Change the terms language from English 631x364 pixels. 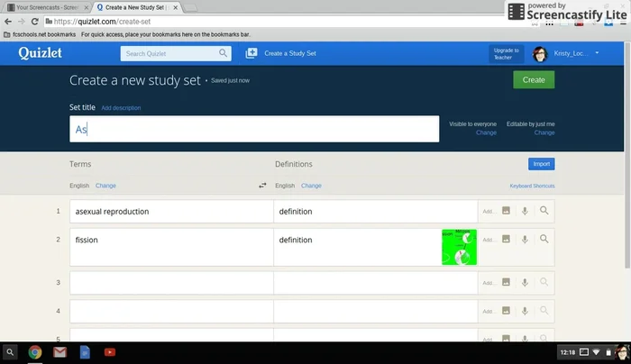(x=105, y=186)
